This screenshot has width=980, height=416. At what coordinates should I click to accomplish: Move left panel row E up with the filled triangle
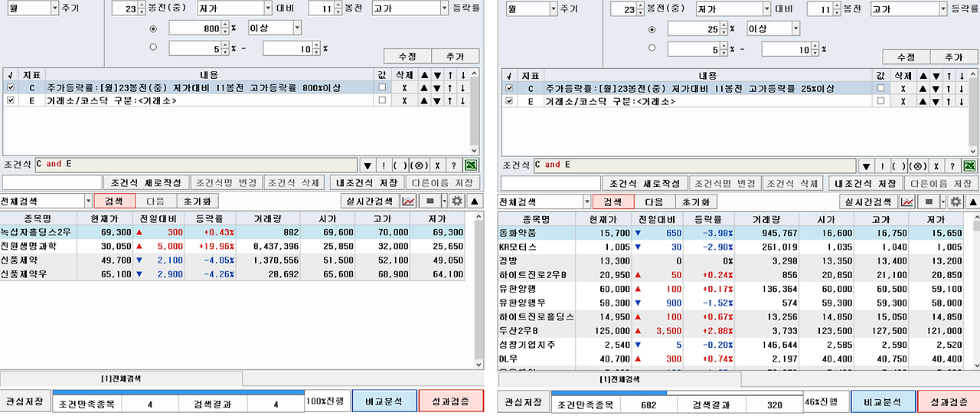tap(423, 100)
